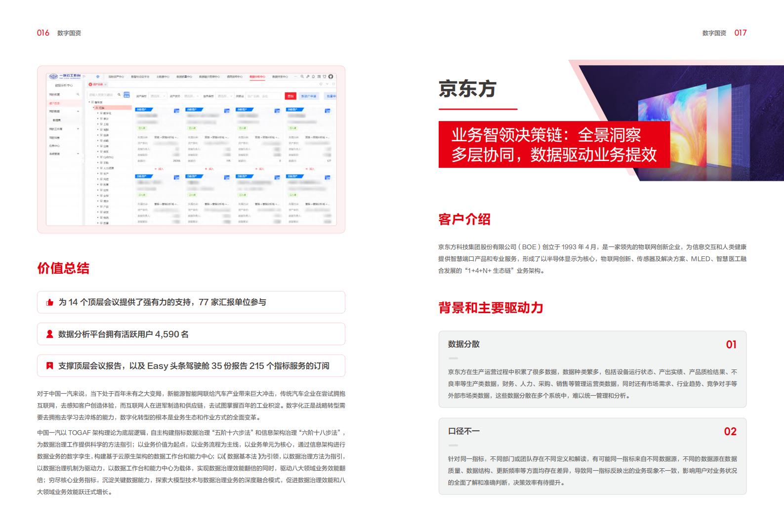Viewport: 784px width, 532px height.
Task: Open the ellipsis overflow in top navigation
Action: (295, 77)
